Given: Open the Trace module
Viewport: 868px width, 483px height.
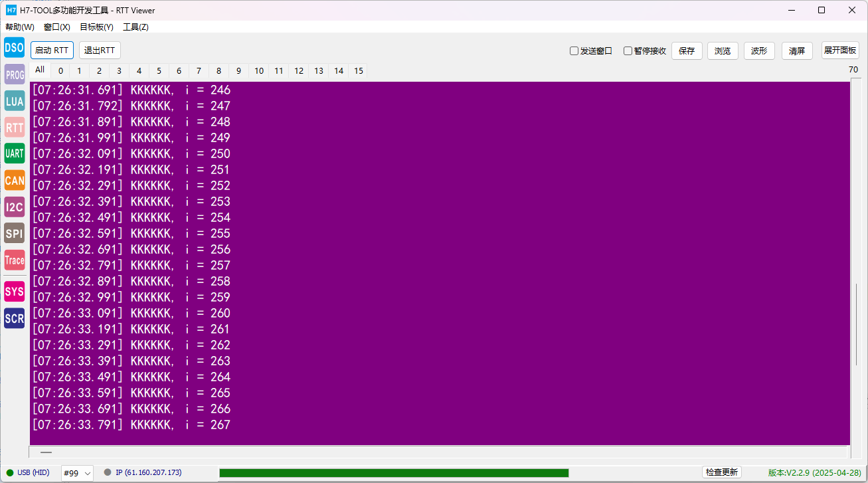Looking at the screenshot, I should click(x=14, y=260).
